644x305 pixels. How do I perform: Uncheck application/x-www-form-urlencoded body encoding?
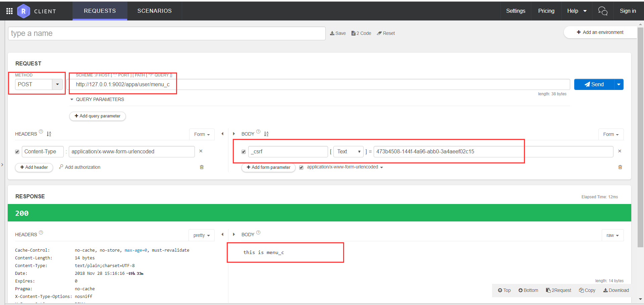pos(301,167)
